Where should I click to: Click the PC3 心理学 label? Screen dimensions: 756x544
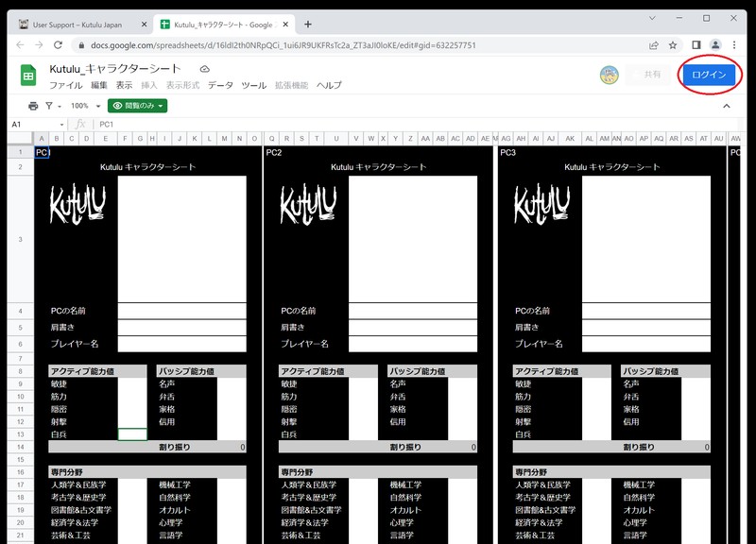point(635,522)
